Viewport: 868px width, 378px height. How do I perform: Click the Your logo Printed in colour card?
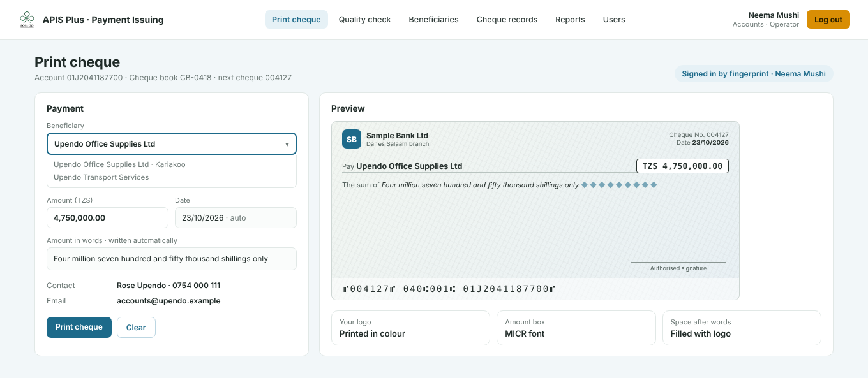[410, 328]
